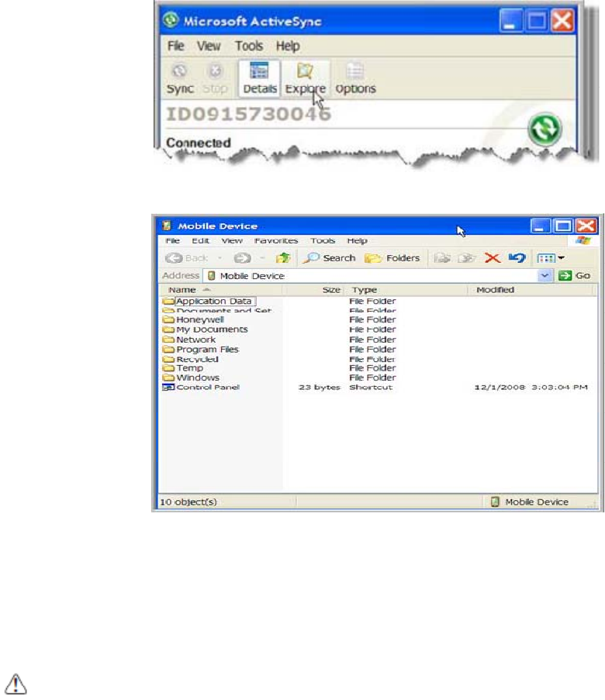Sort by Modified column header

[x=531, y=290]
